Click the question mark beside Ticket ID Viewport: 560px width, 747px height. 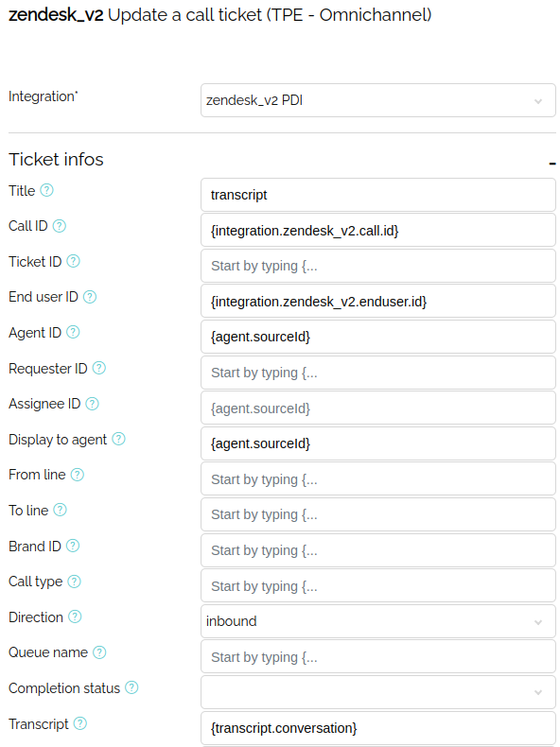pos(73,261)
